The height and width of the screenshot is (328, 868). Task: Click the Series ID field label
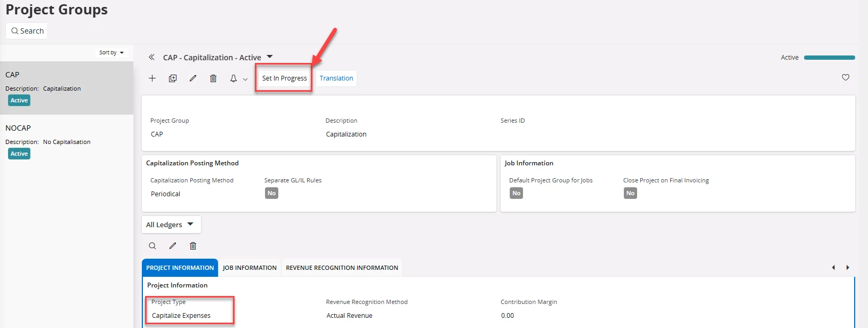(512, 121)
